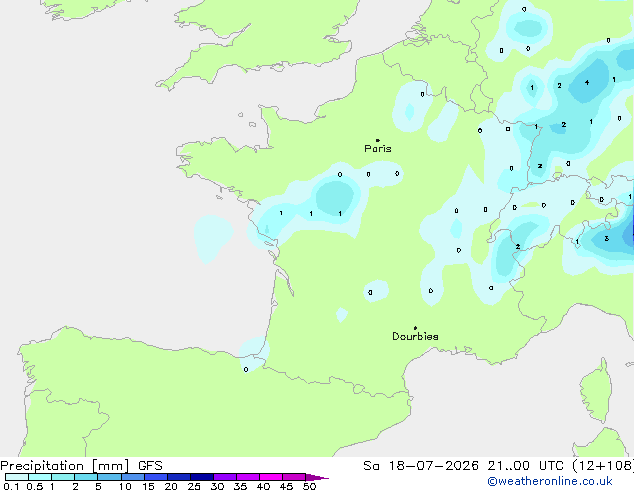Pick the legend swatch between 5 and 10
Image resolution: width=634 pixels, height=490 pixels.
coord(109,477)
